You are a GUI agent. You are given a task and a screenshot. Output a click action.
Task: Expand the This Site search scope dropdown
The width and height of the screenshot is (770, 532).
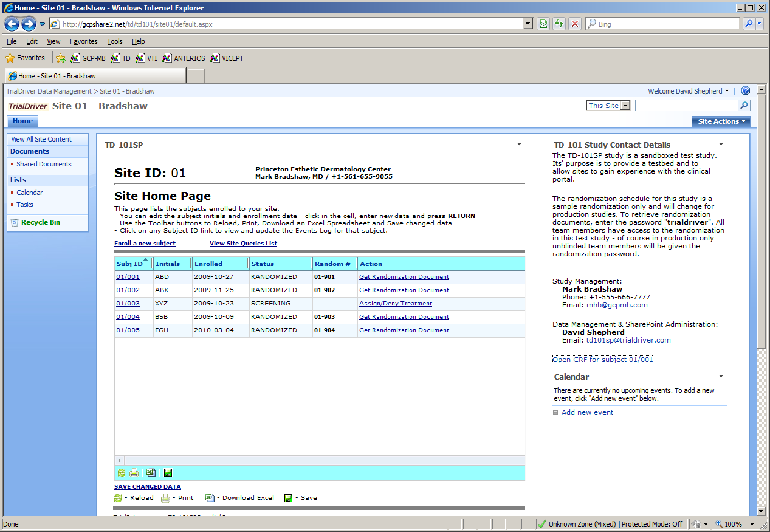click(x=625, y=106)
